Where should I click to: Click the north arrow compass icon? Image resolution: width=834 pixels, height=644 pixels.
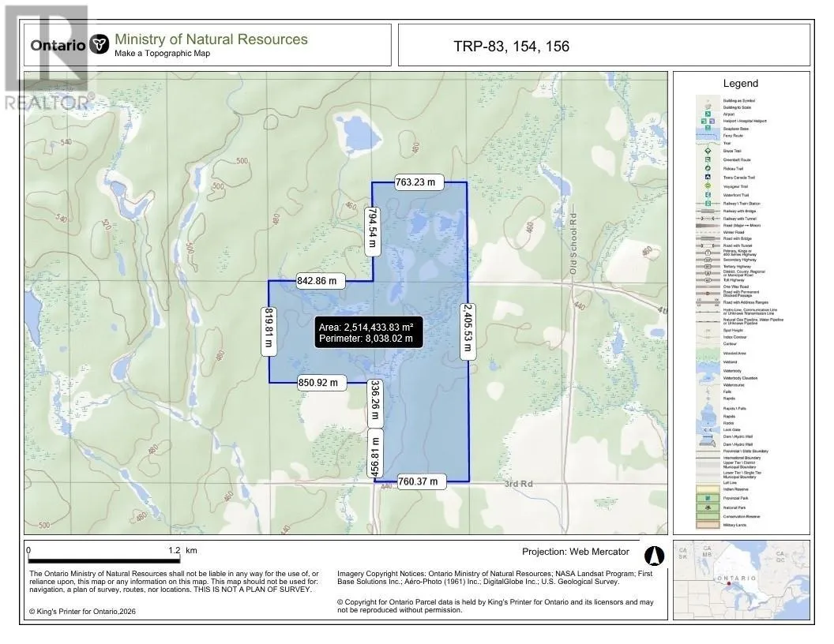click(654, 556)
